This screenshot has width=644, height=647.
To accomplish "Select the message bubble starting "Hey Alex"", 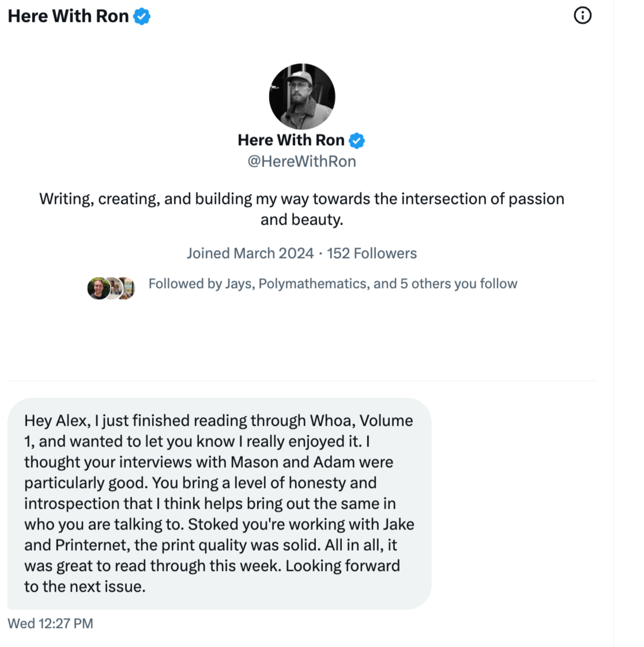I will (x=219, y=504).
